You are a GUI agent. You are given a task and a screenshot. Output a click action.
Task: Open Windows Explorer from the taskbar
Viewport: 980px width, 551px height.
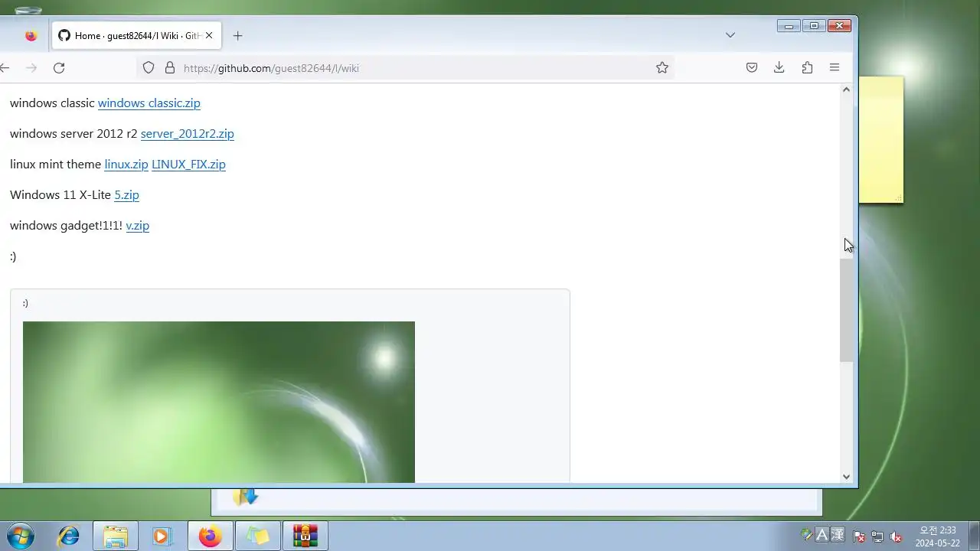[116, 536]
